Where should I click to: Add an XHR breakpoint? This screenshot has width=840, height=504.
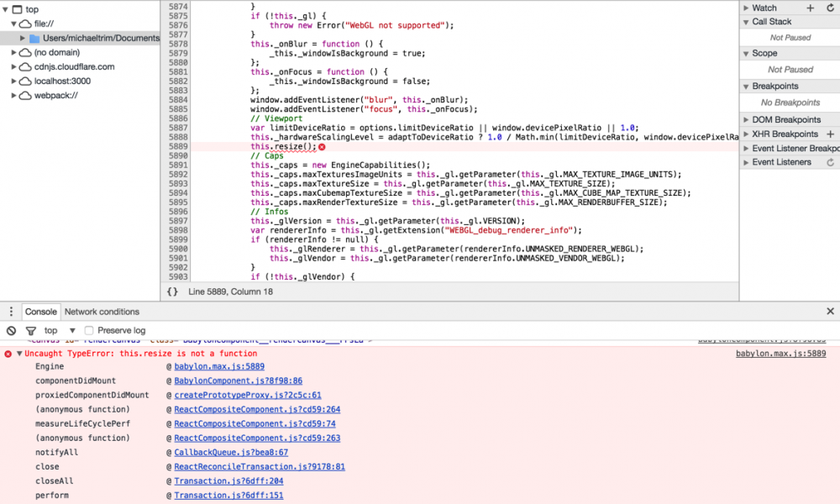click(830, 134)
